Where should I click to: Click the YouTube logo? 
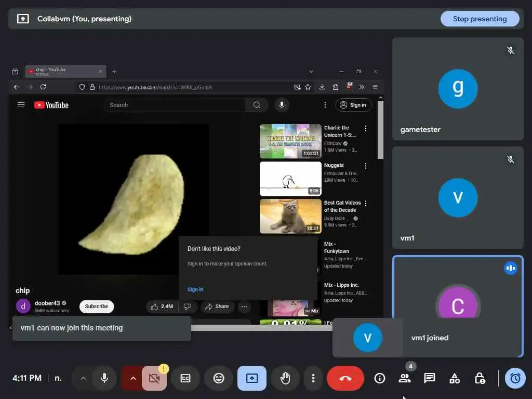[x=51, y=105]
